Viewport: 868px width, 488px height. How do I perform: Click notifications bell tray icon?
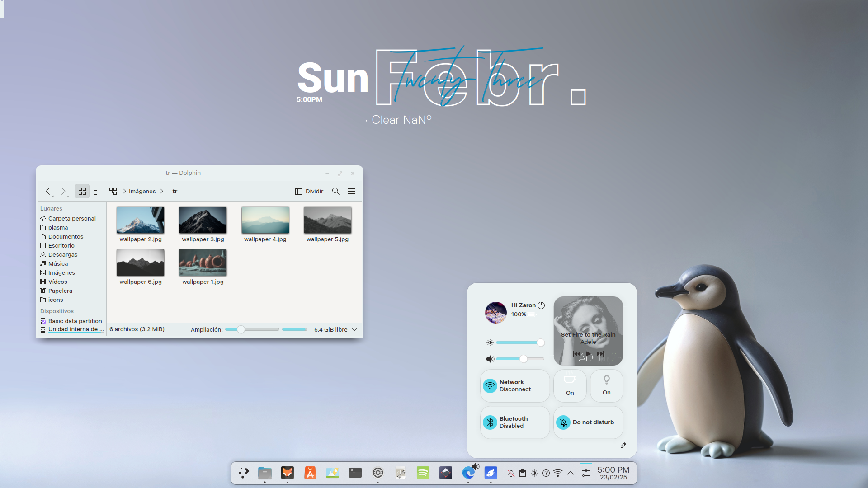(x=511, y=474)
